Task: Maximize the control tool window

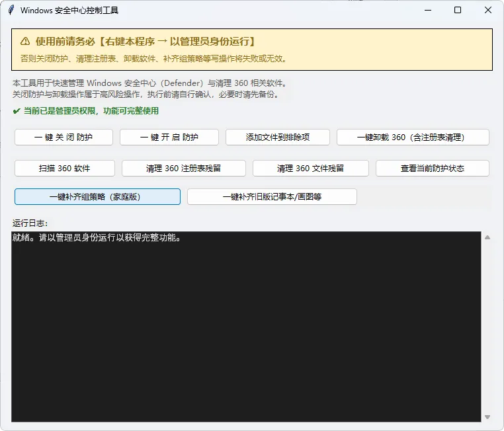Action: (458, 11)
